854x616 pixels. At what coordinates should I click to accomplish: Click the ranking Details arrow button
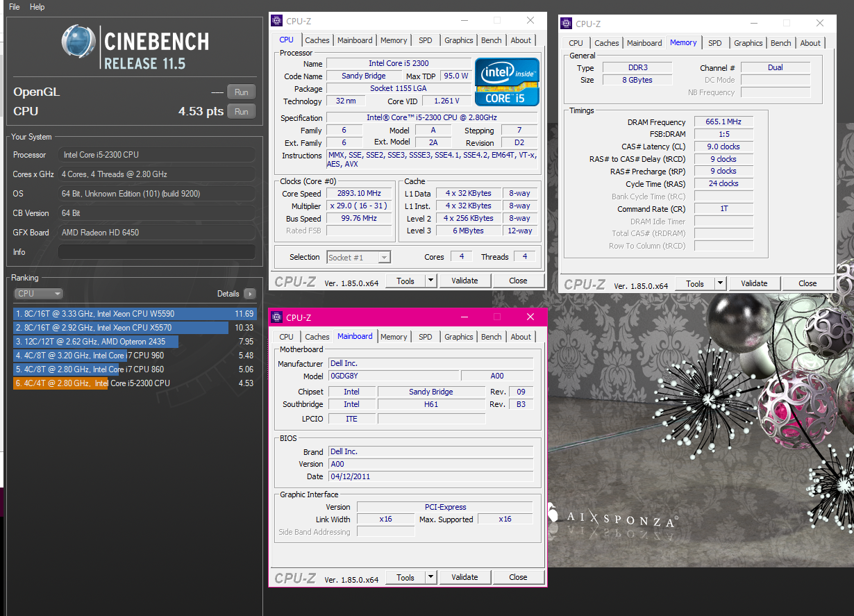[249, 294]
